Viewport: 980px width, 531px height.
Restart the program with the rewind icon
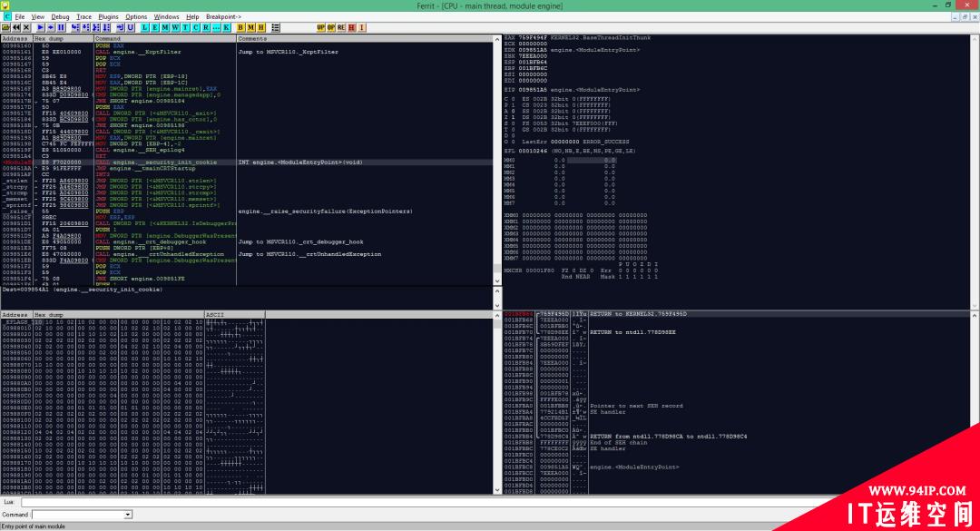point(16,27)
